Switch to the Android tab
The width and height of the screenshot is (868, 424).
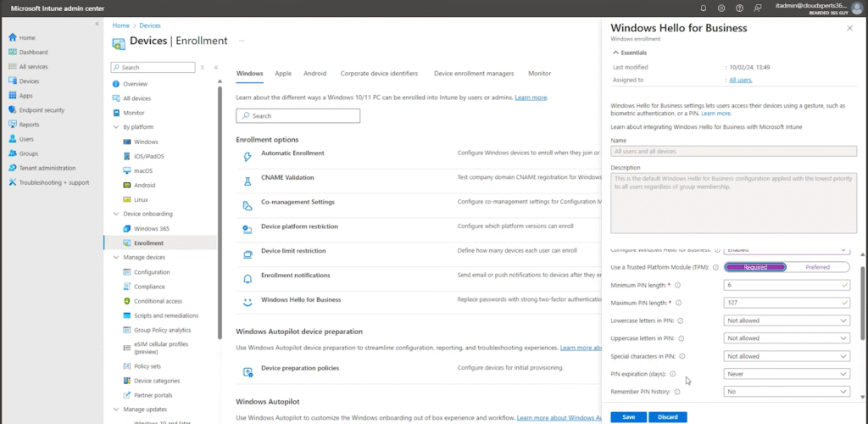click(315, 74)
